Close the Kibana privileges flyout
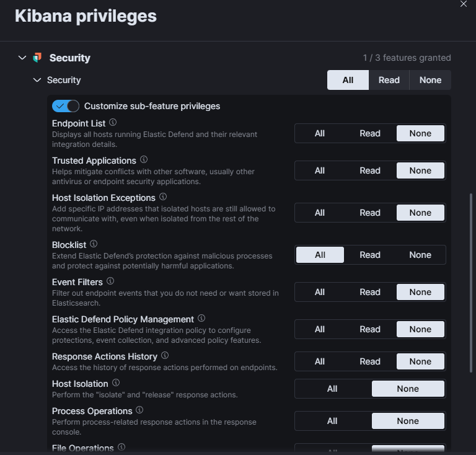 (x=464, y=4)
